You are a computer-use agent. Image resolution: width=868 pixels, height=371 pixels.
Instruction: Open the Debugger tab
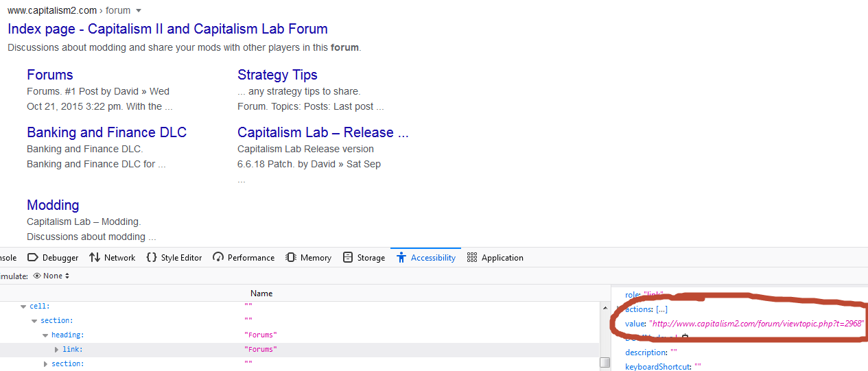(53, 258)
